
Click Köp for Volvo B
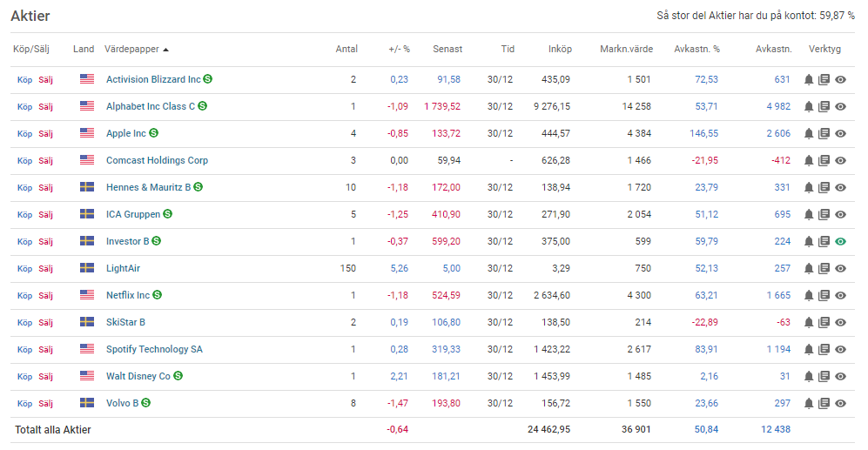coord(25,404)
